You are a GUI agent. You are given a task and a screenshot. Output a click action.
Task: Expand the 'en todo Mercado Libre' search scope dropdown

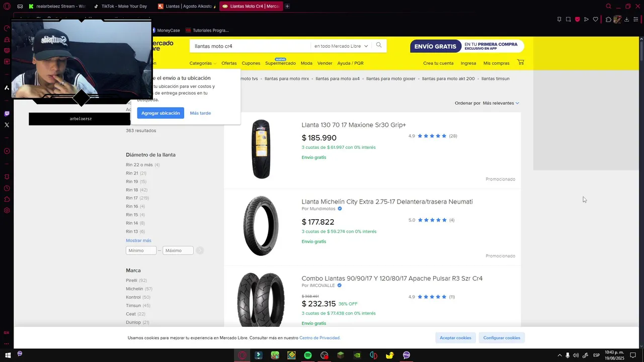(x=341, y=46)
